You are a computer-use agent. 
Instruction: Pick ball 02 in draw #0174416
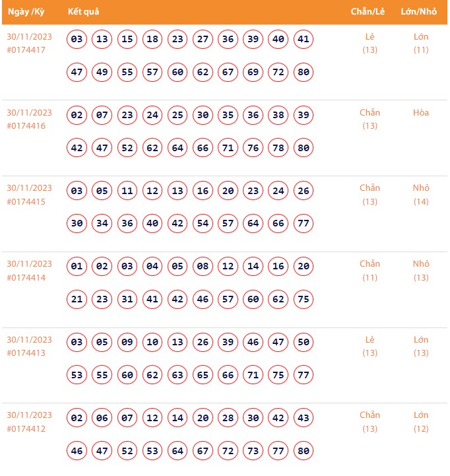tap(77, 116)
